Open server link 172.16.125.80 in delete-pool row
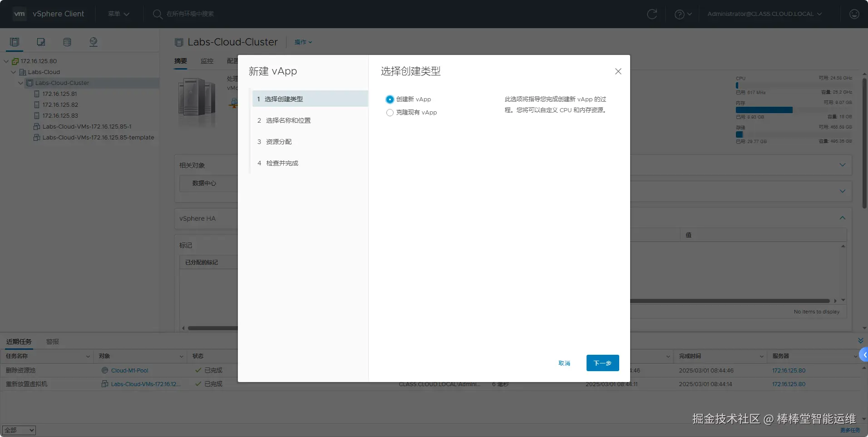 point(789,370)
